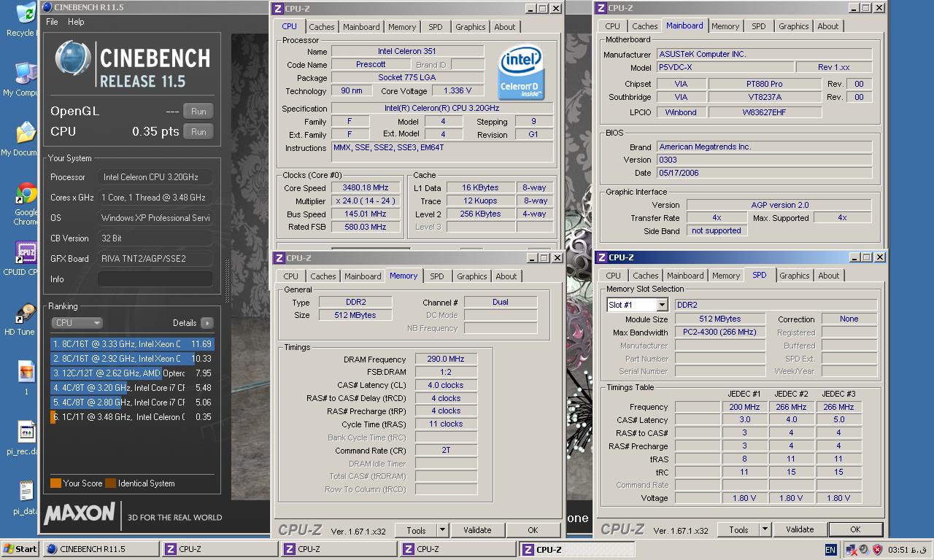The width and height of the screenshot is (934, 560).
Task: Switch to CPU tab in Mainboard window
Action: click(x=613, y=26)
